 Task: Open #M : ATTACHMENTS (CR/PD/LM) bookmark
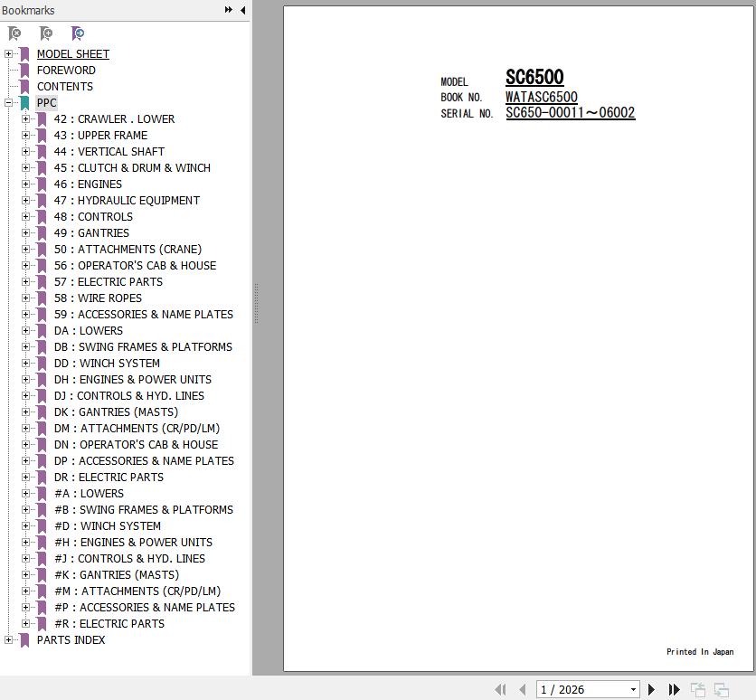coord(137,591)
